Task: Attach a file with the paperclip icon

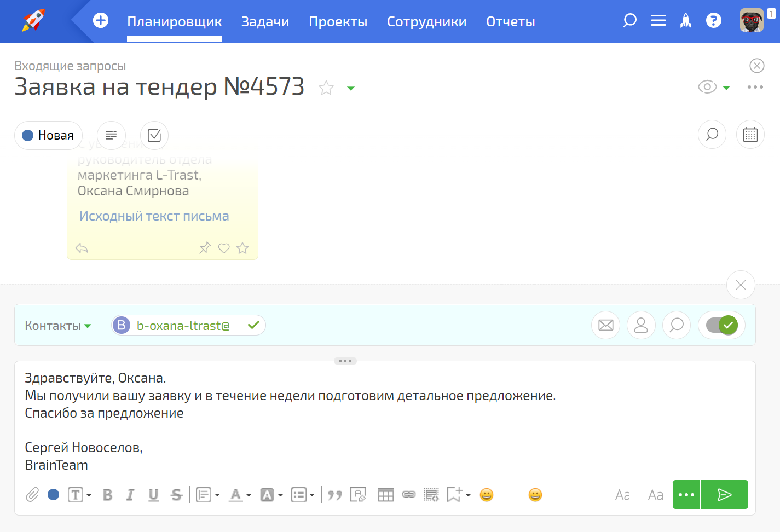Action: point(32,495)
